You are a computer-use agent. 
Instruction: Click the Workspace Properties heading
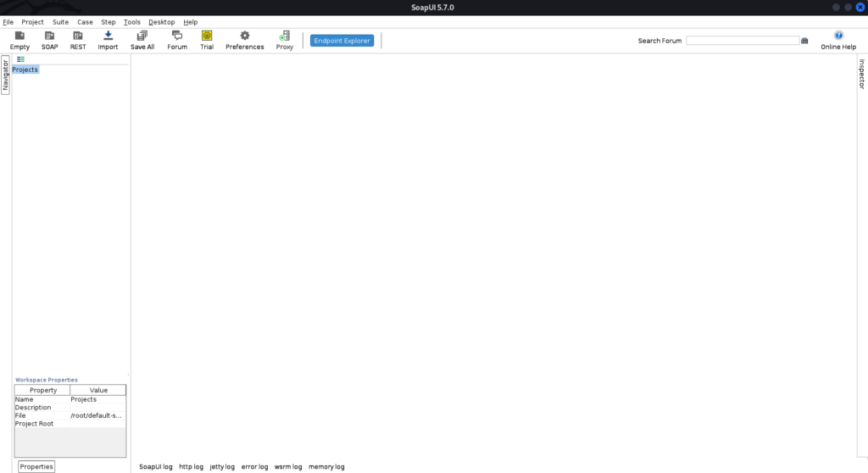point(47,380)
